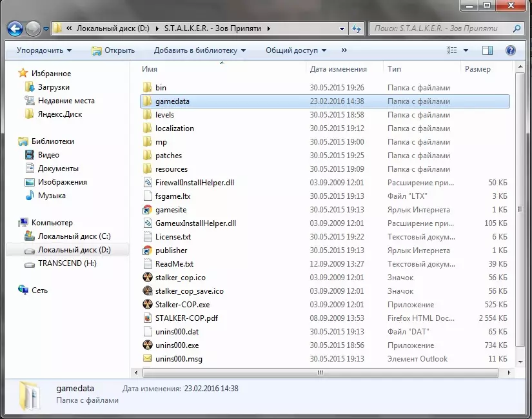Select the stalker_cop.ico icon file
532x419 pixels.
tap(148, 278)
